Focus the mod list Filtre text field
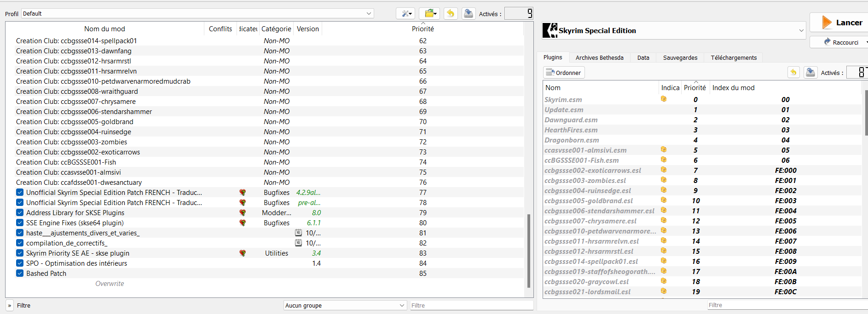This screenshot has width=868, height=314. pos(472,305)
